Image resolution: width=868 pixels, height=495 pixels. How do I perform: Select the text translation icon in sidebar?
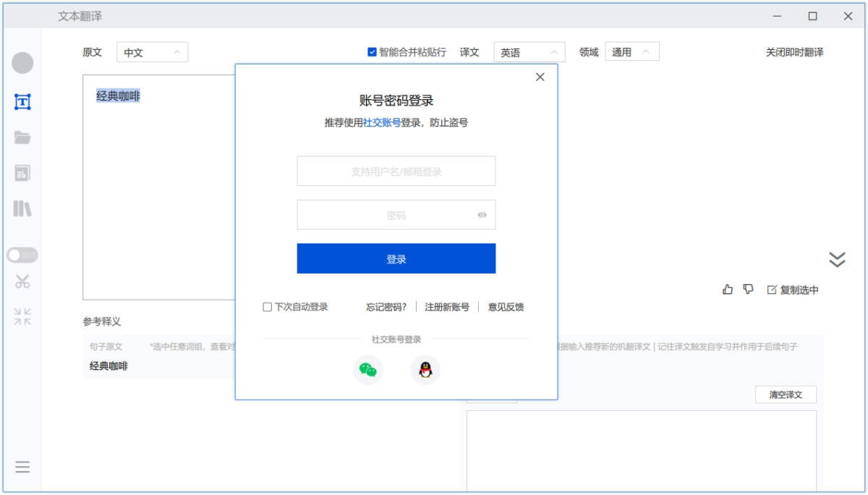(22, 102)
